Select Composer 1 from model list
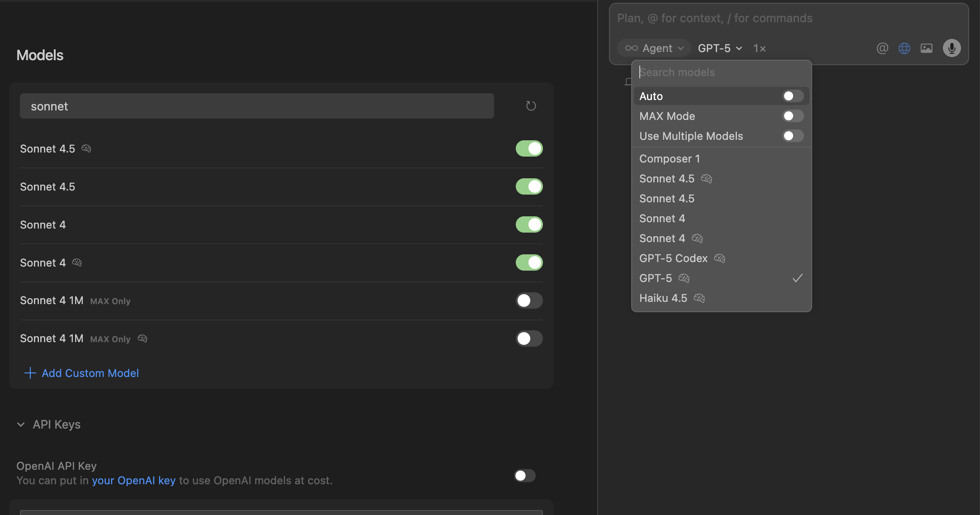 (669, 159)
